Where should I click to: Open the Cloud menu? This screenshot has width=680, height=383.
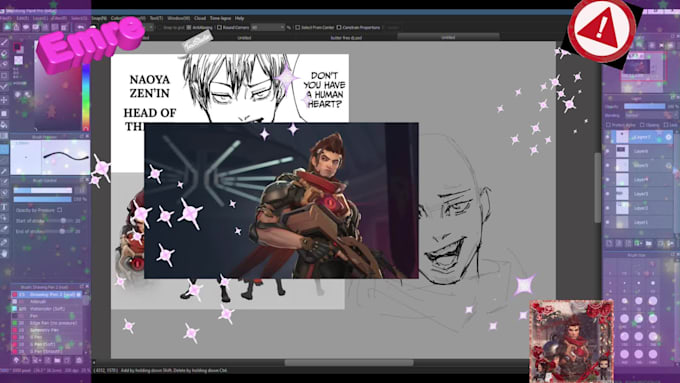coord(200,18)
